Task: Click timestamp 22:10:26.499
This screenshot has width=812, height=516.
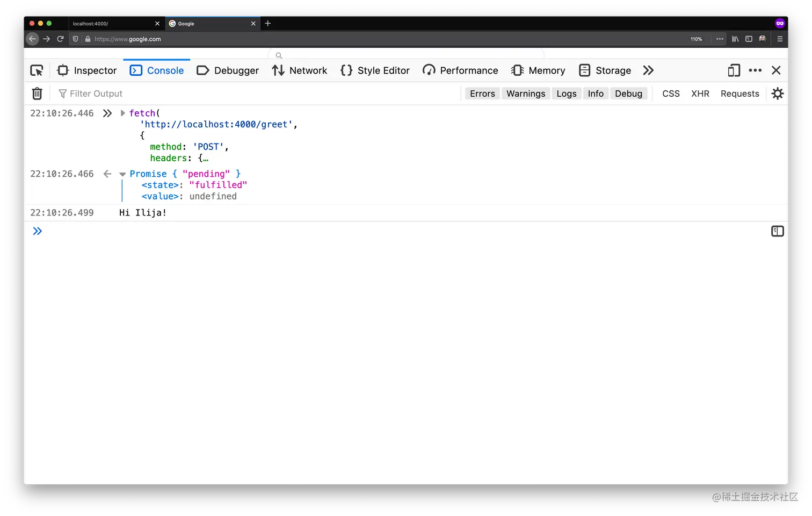Action: [62, 213]
